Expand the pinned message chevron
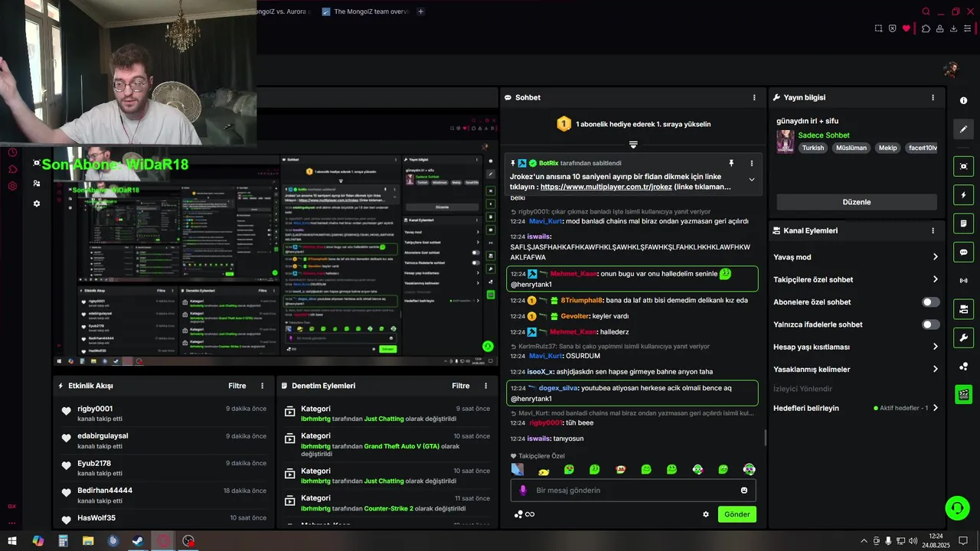 pyautogui.click(x=751, y=180)
